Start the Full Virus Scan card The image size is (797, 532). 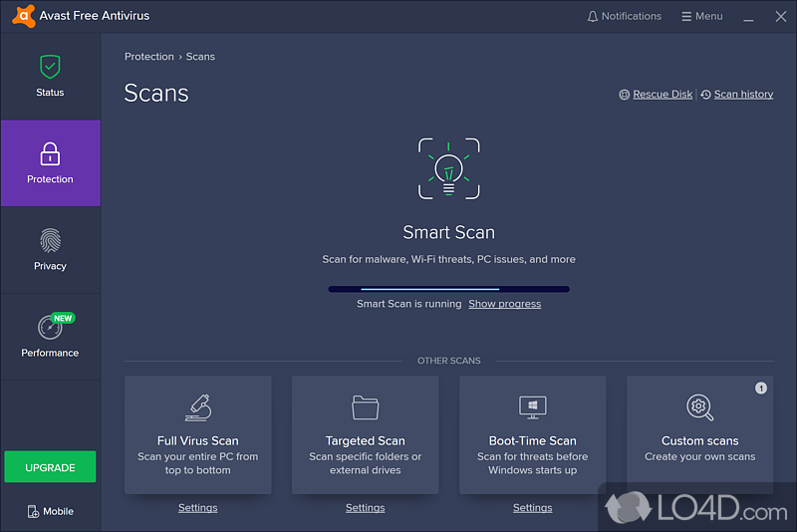(x=197, y=435)
